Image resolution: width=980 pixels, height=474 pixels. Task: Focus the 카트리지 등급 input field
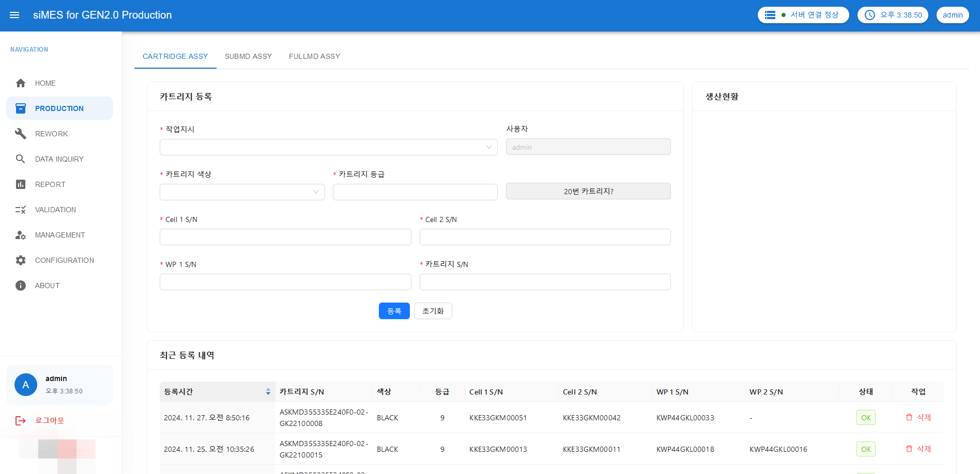click(415, 192)
